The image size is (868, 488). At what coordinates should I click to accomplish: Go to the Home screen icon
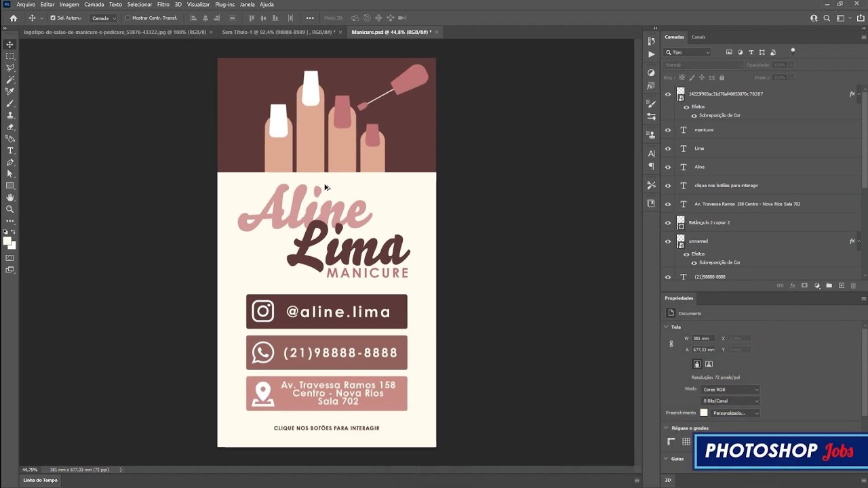tap(13, 18)
